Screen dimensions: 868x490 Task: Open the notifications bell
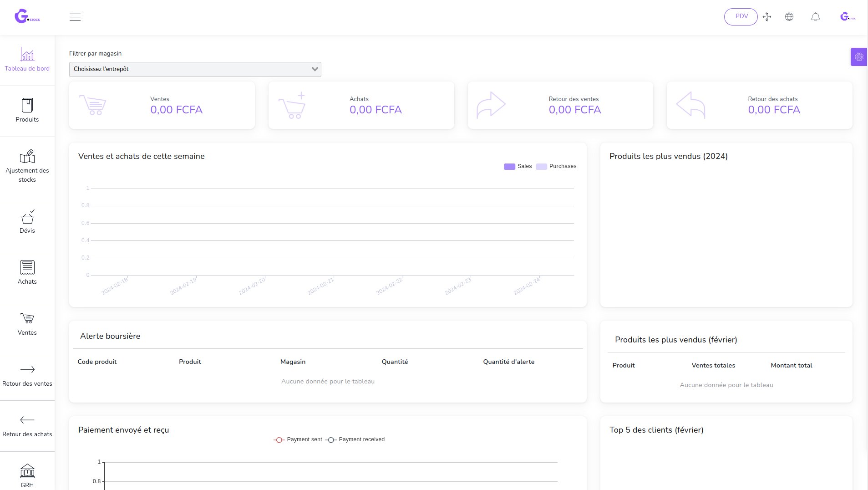point(816,17)
